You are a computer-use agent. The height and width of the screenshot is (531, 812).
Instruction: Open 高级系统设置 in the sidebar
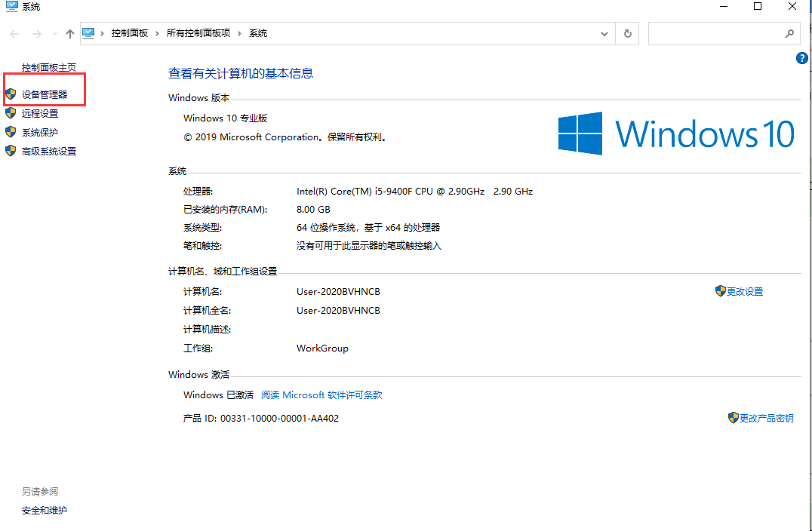(x=49, y=152)
